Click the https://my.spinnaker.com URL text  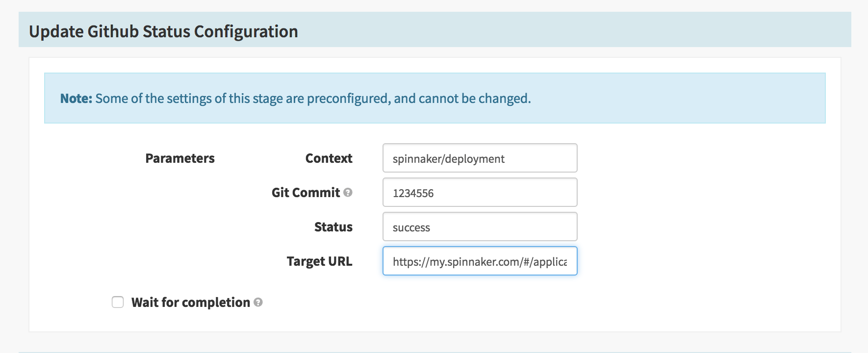coord(480,262)
